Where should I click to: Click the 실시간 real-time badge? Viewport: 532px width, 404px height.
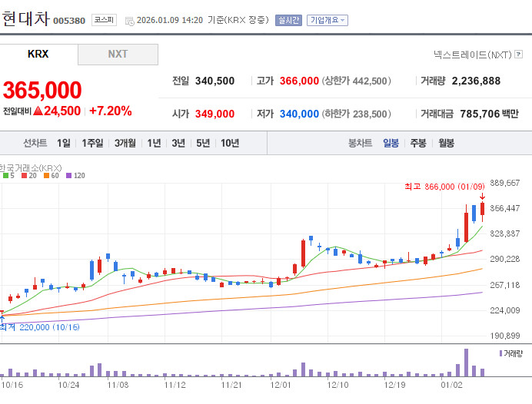(x=288, y=21)
